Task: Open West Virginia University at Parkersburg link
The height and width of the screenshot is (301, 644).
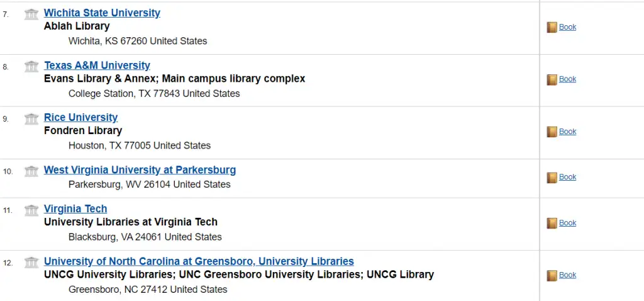Action: tap(140, 170)
